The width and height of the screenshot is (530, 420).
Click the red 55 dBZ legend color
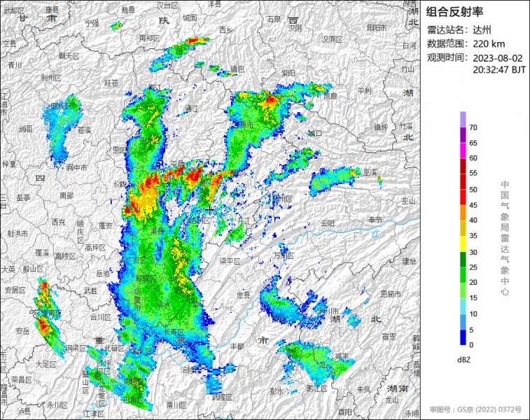tap(463, 167)
